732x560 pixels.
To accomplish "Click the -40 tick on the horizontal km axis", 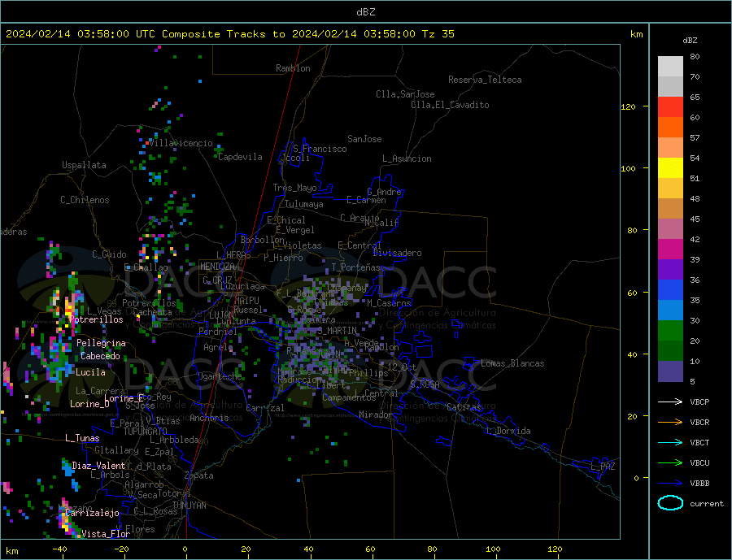I will click(59, 549).
